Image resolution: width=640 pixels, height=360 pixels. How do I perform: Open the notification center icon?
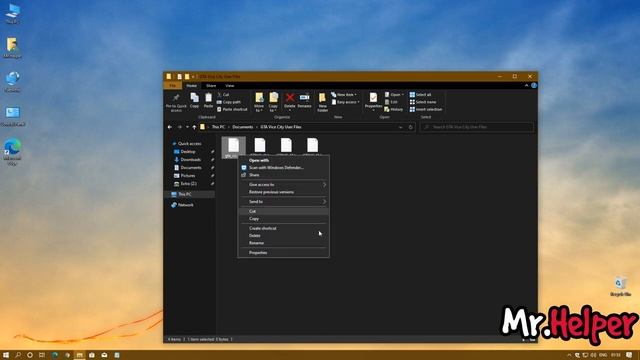629,355
